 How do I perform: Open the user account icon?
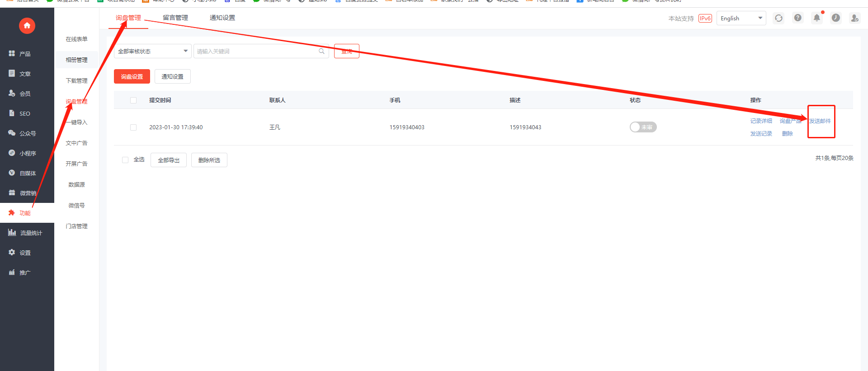coord(854,18)
